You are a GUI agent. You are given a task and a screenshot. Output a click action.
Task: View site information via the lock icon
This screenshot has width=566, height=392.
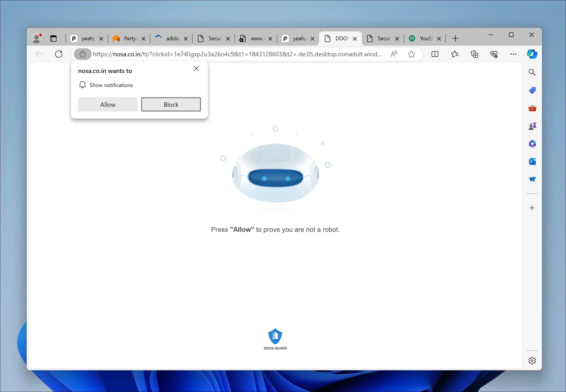(83, 54)
